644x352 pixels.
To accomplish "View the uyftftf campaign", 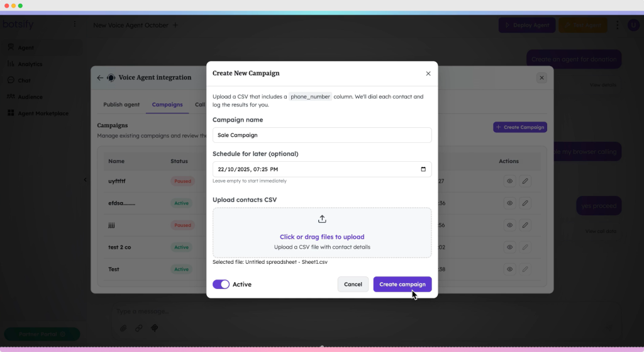I will pos(509,181).
